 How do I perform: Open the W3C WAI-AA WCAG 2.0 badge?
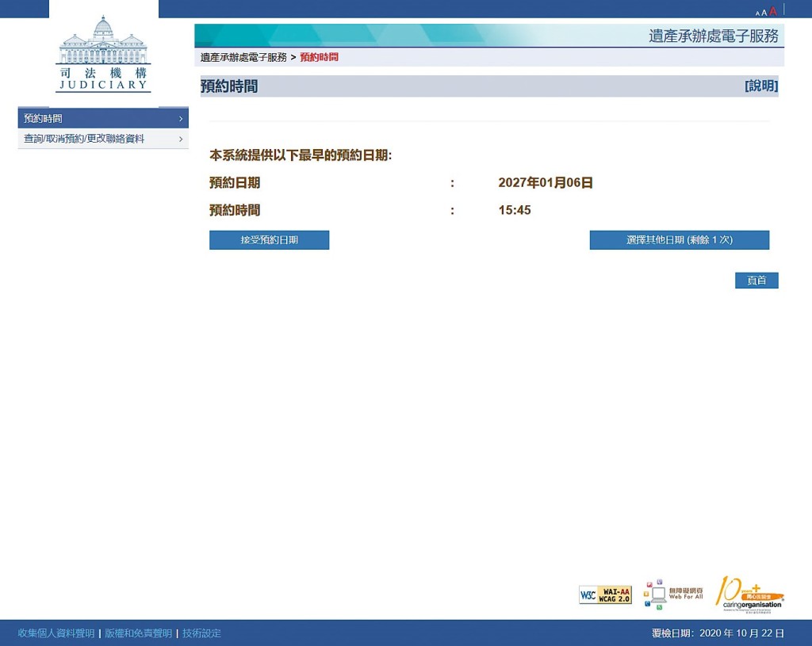(x=605, y=595)
